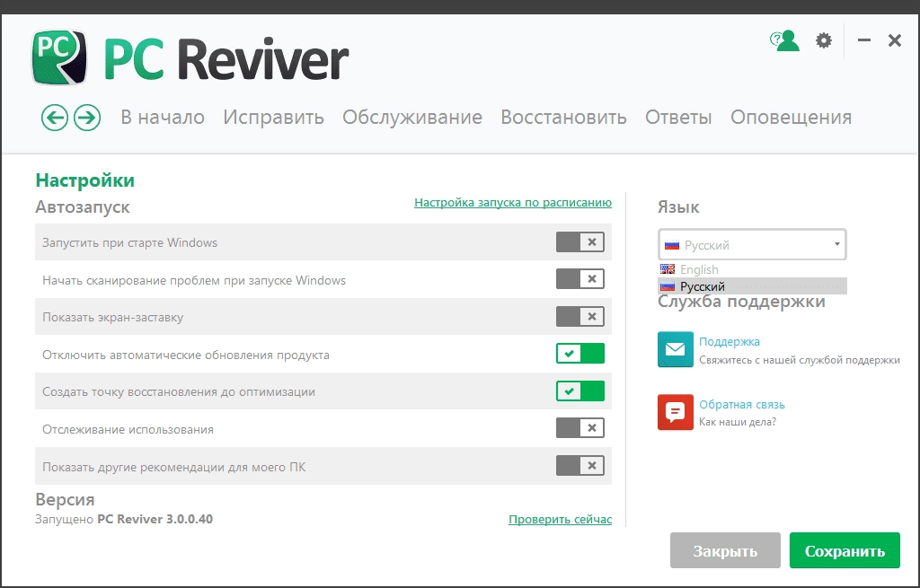
Task: Go back with the left arrow icon
Action: (x=55, y=118)
